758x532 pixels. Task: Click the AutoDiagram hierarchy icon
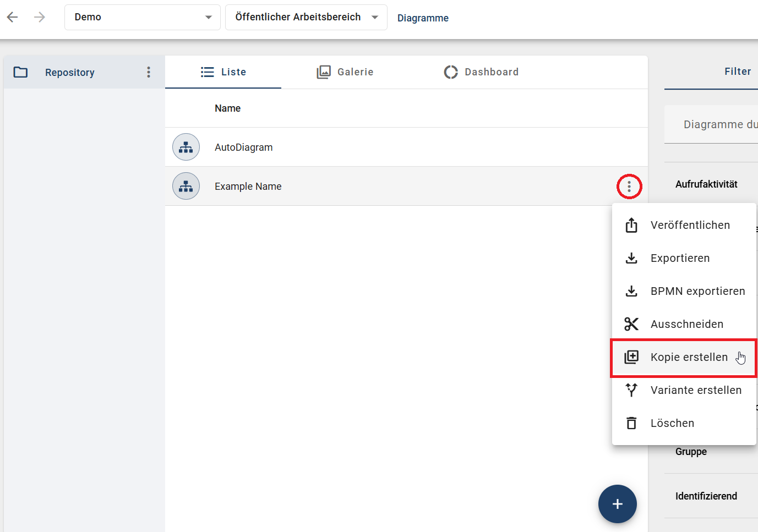tap(186, 147)
